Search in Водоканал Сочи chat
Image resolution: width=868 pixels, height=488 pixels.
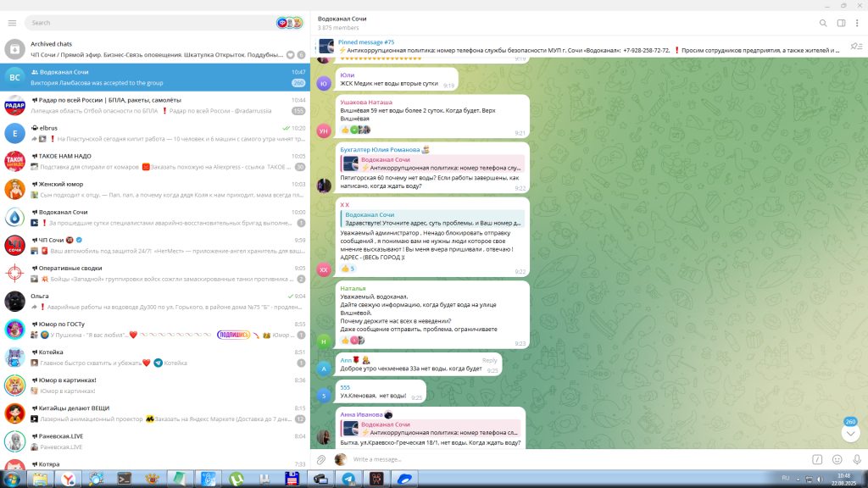click(822, 23)
